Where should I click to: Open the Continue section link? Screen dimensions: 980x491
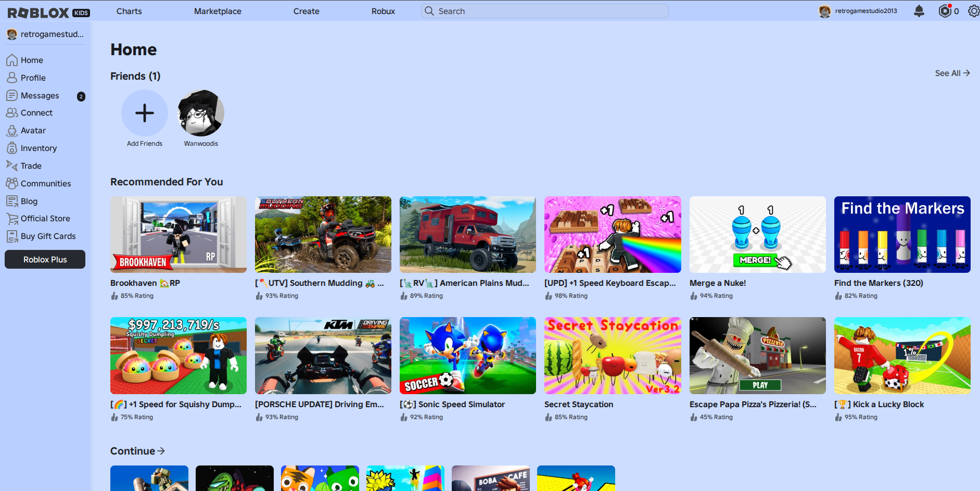137,451
